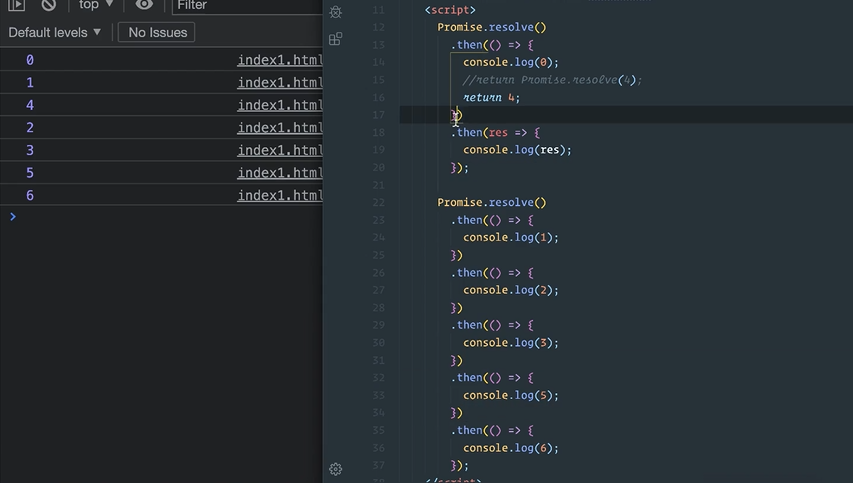Open index1.html link for log output 0
853x483 pixels.
pos(280,60)
